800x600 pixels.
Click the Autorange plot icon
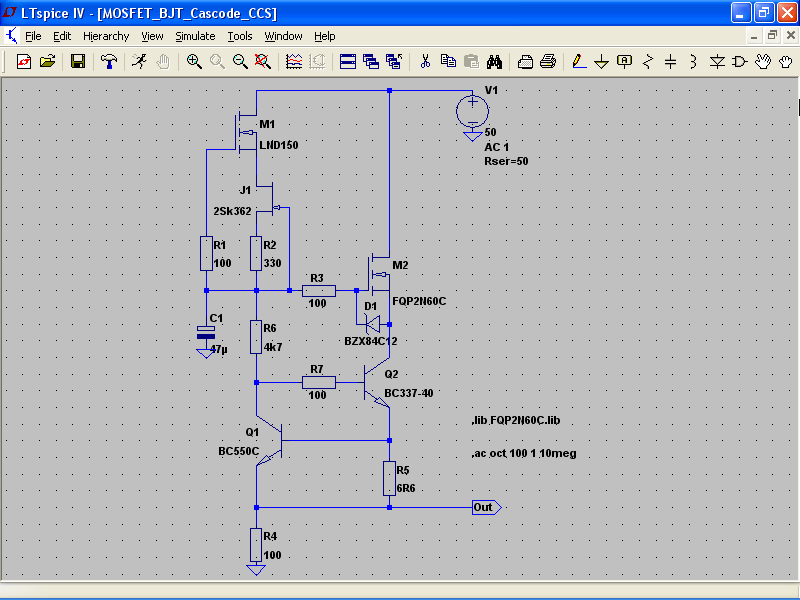317,62
